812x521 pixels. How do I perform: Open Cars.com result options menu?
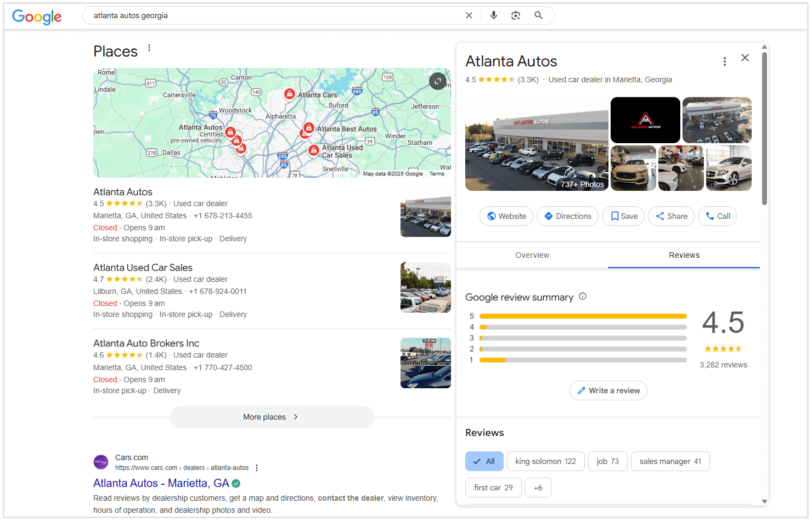coord(257,468)
